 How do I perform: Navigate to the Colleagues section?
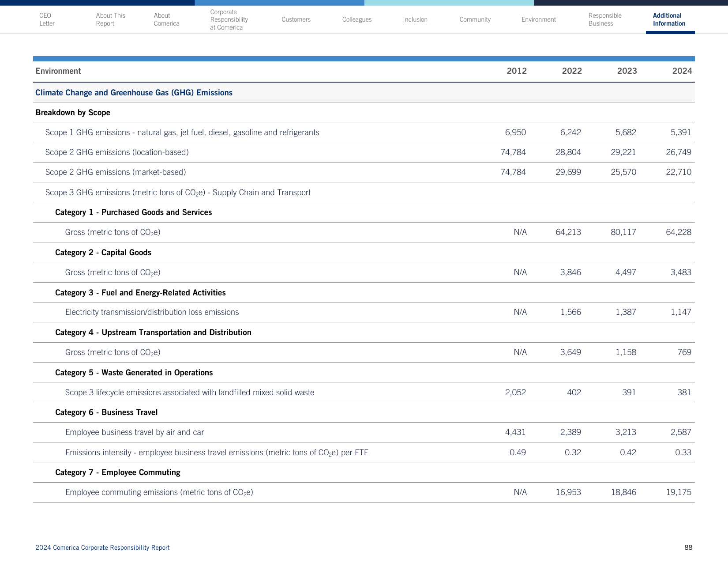[357, 19]
